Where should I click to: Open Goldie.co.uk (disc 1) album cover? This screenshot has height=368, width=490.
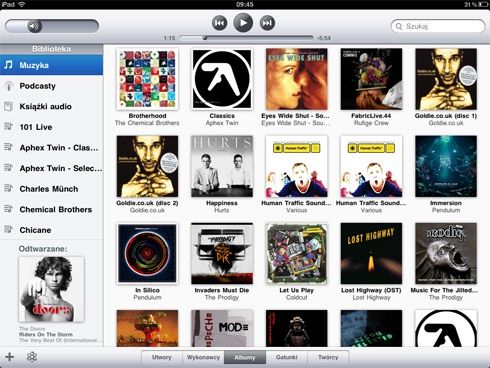[x=446, y=79]
